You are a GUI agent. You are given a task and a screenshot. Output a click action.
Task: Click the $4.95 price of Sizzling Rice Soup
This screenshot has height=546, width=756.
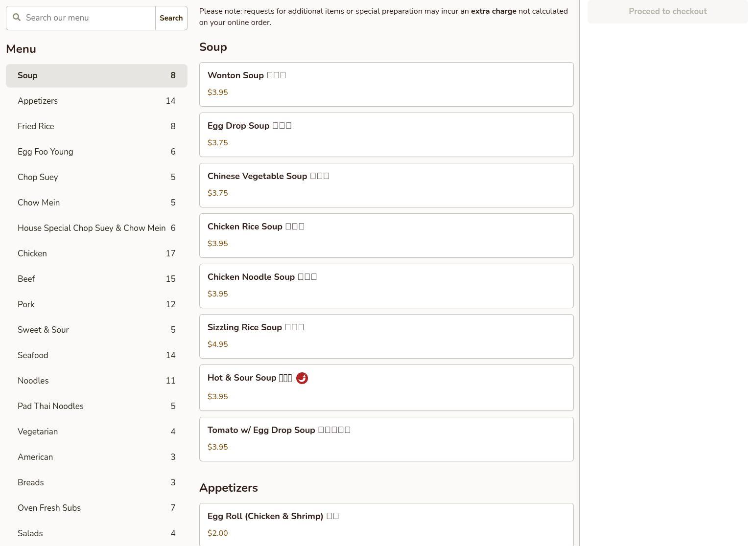pyautogui.click(x=218, y=344)
